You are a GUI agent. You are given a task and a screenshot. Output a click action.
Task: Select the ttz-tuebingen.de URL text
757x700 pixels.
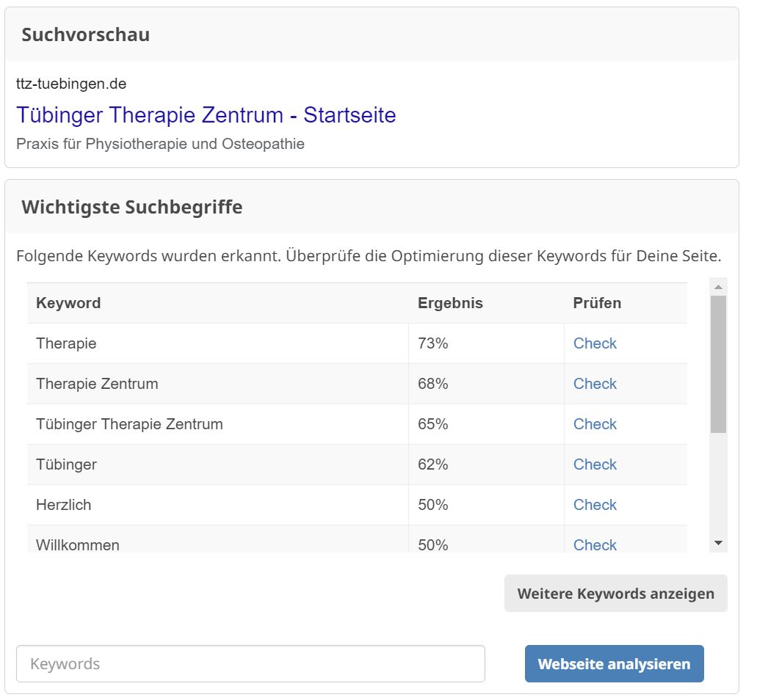click(71, 84)
